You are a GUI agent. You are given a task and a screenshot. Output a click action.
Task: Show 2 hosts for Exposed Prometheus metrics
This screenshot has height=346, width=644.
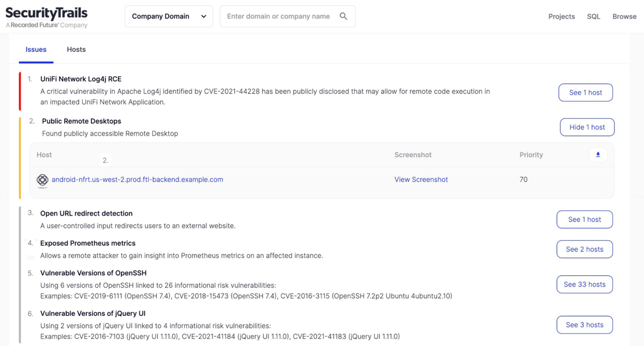584,249
